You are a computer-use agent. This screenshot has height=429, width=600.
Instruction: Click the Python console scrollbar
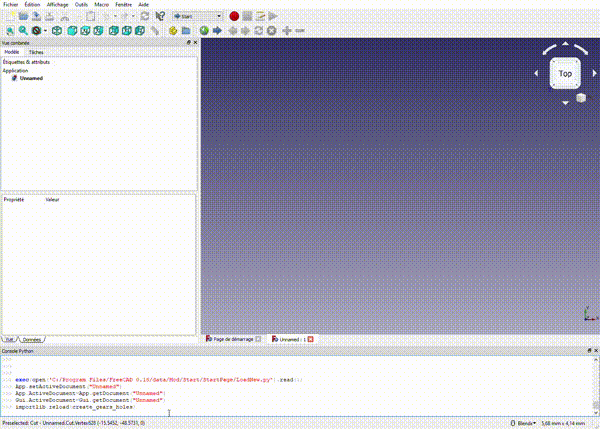[596, 386]
